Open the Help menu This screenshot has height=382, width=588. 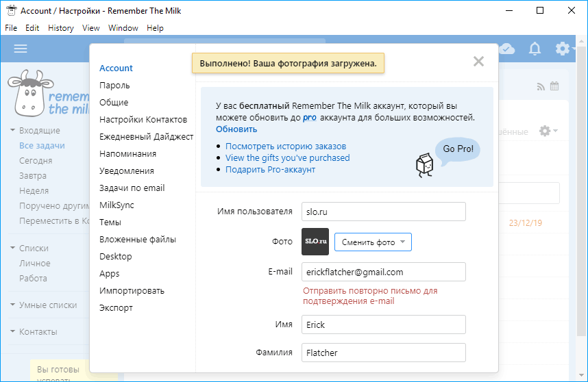click(x=155, y=28)
